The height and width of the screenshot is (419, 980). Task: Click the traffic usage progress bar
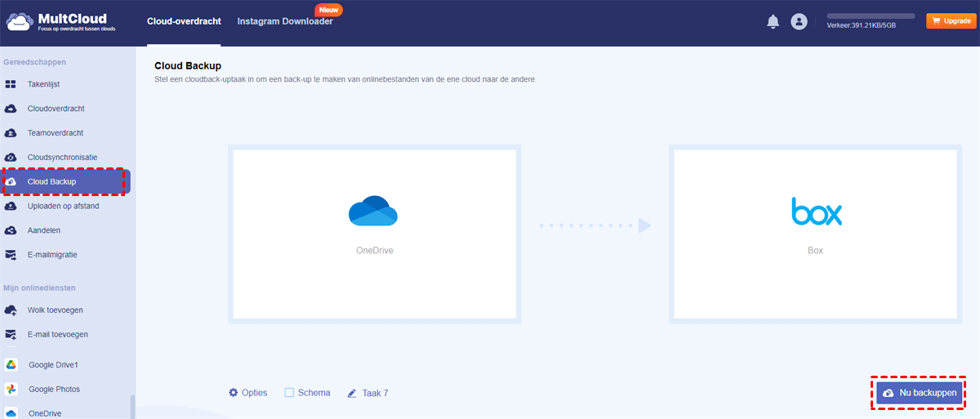[x=872, y=16]
